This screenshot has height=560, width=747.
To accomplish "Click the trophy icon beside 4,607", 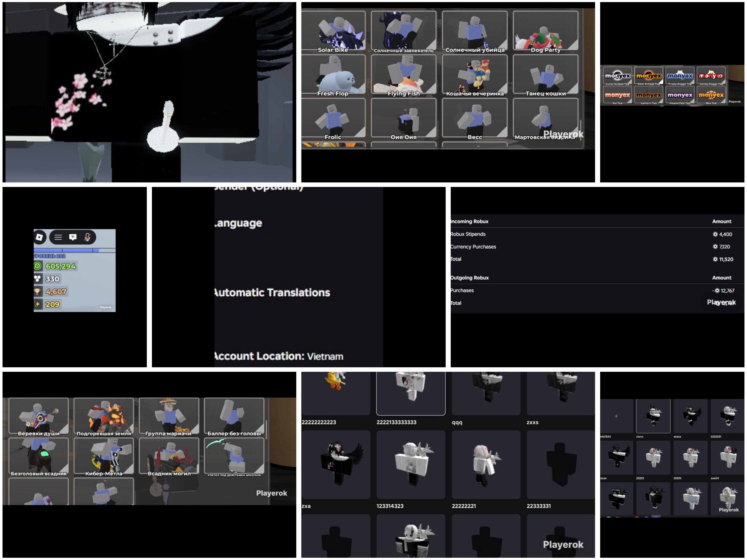I will click(38, 291).
